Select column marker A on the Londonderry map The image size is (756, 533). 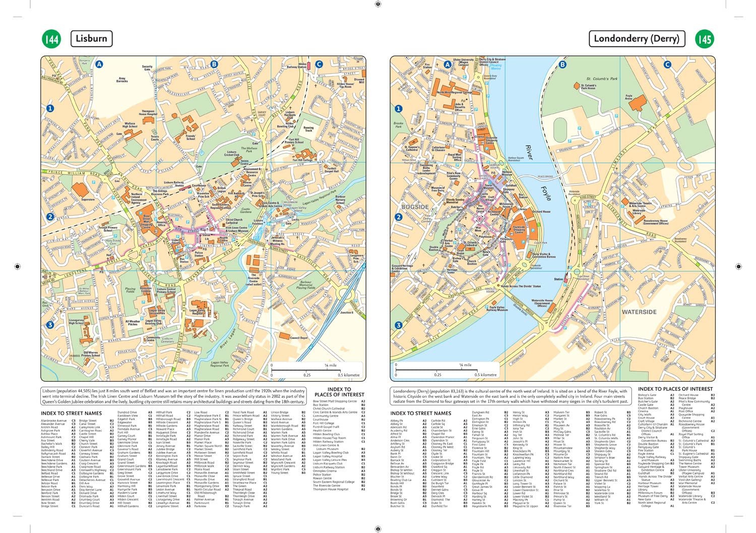tap(448, 64)
